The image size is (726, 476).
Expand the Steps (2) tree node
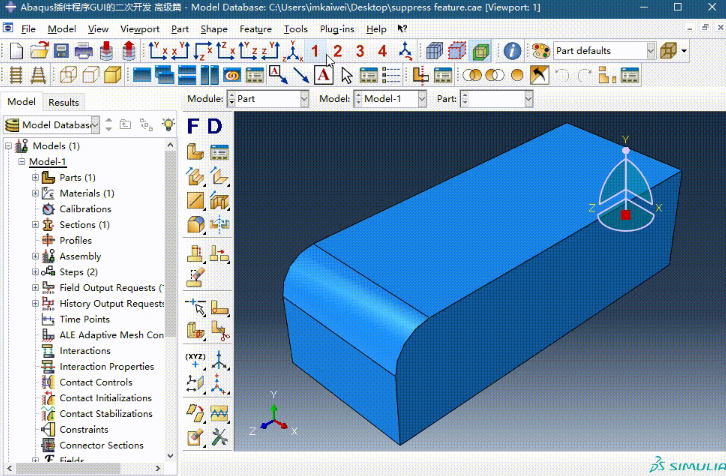tap(35, 272)
